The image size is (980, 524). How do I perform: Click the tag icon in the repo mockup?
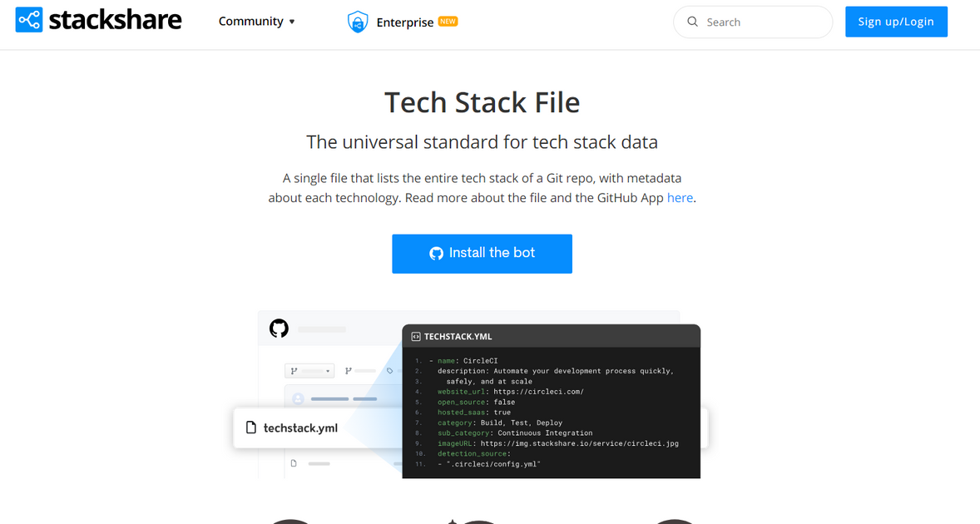click(389, 371)
